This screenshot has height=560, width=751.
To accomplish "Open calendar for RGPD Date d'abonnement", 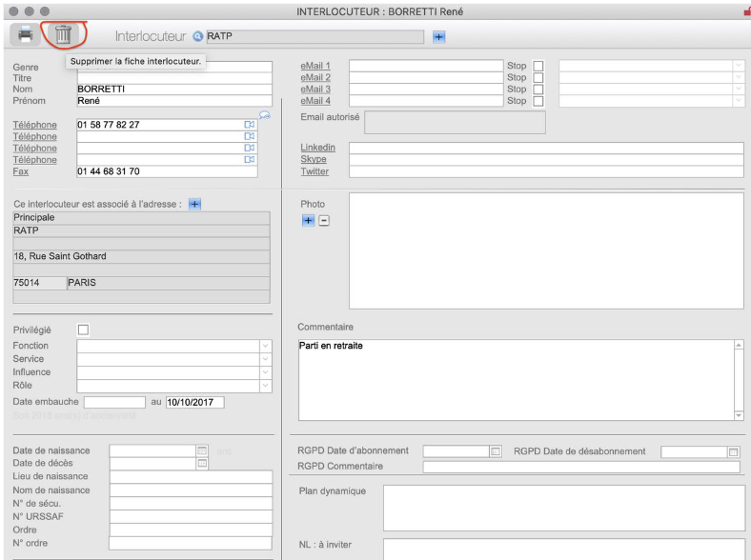I will pos(496,451).
